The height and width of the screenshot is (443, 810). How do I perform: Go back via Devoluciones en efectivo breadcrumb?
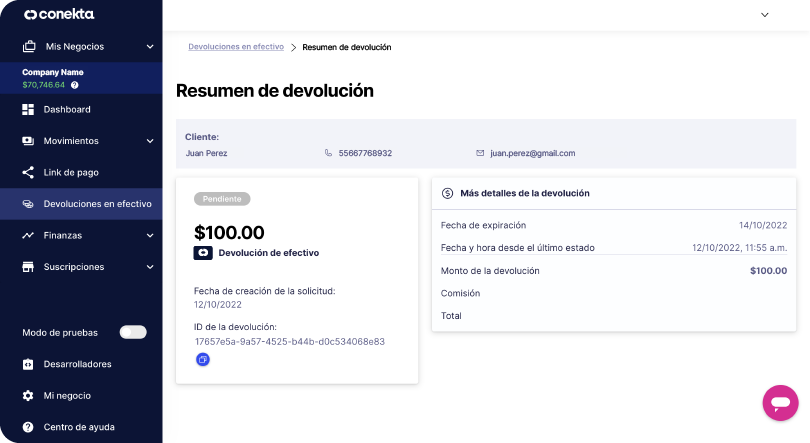tap(236, 46)
